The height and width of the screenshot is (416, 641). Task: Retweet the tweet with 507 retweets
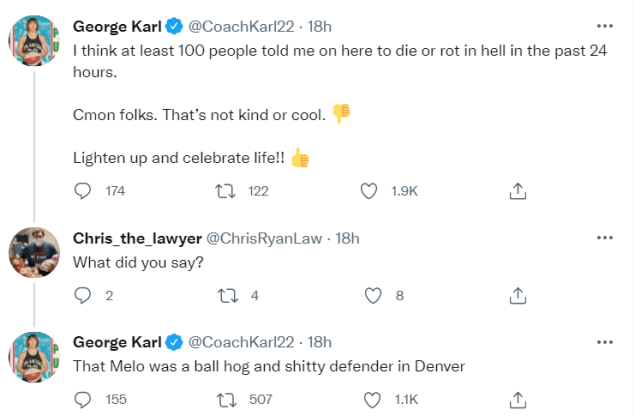(226, 399)
